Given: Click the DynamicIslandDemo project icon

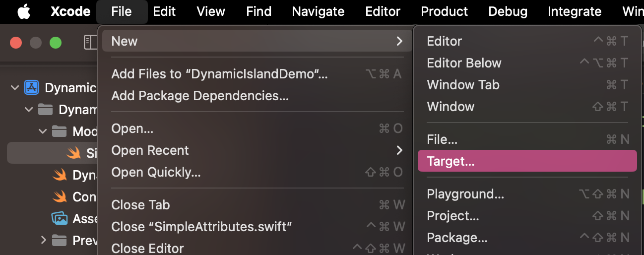Looking at the screenshot, I should pyautogui.click(x=32, y=88).
